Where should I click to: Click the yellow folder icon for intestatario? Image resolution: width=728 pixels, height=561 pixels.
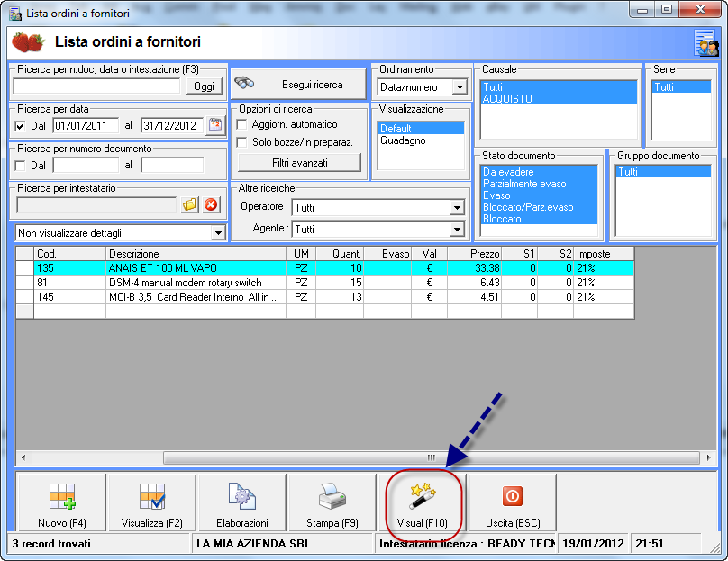pyautogui.click(x=189, y=204)
